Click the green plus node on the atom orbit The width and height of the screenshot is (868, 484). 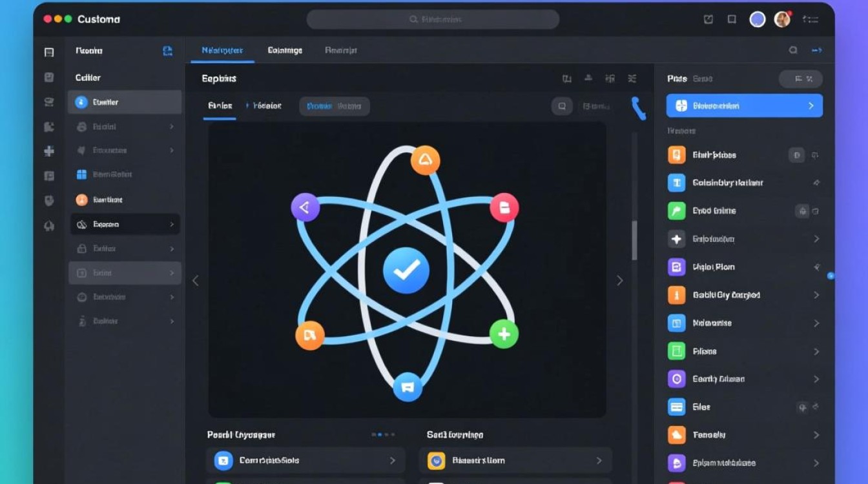point(504,334)
